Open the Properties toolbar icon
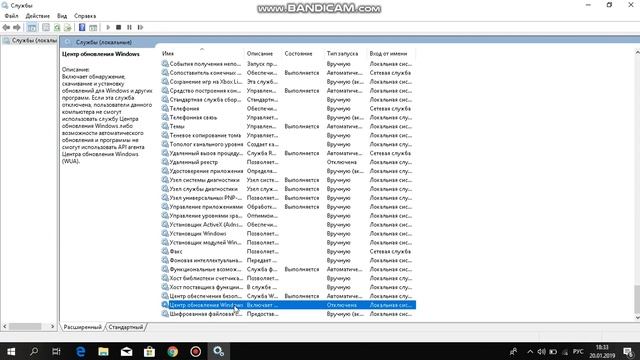 tap(46, 27)
